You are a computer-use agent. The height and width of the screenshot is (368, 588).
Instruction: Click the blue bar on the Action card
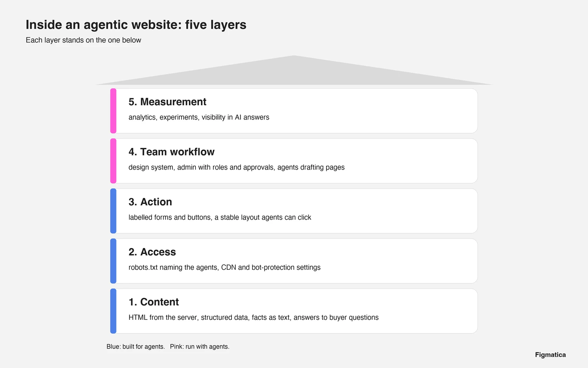pyautogui.click(x=113, y=211)
